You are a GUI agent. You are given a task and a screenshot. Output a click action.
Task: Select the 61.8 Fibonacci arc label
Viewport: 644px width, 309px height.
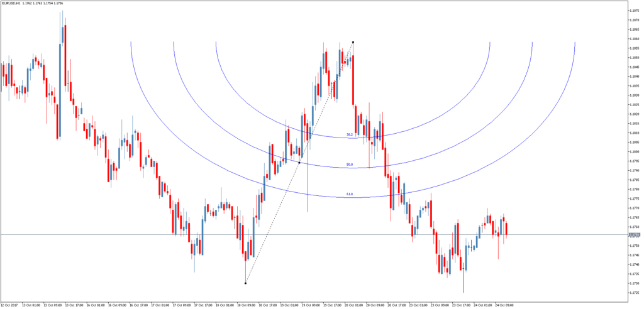(350, 194)
